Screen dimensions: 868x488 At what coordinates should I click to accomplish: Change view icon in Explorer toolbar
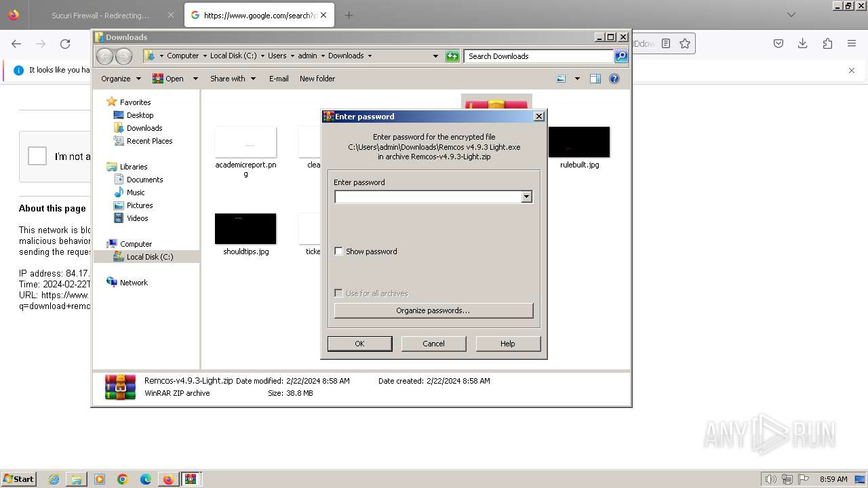pos(561,79)
